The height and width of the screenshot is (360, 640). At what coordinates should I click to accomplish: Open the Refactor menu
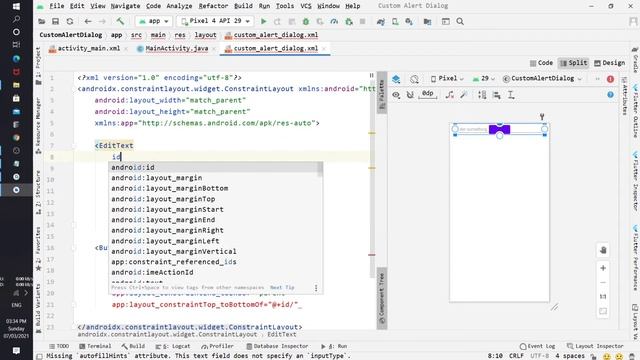[213, 6]
